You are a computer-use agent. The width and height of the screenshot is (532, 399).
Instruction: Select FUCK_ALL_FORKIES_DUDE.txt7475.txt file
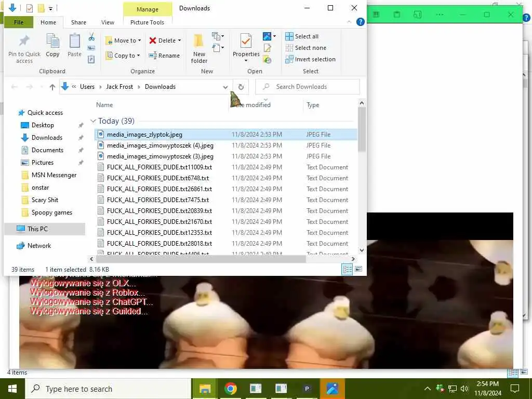[x=225, y=200]
